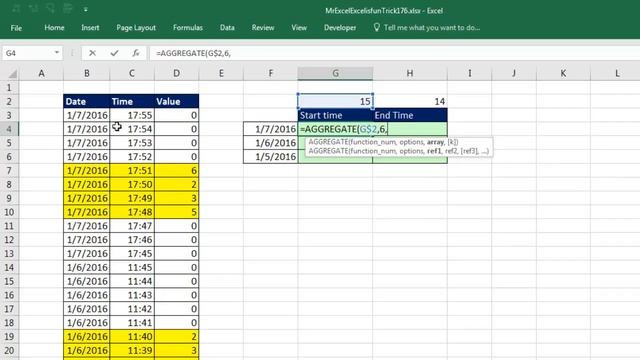Image resolution: width=640 pixels, height=360 pixels.
Task: Select row 7 header
Action: click(x=9, y=171)
